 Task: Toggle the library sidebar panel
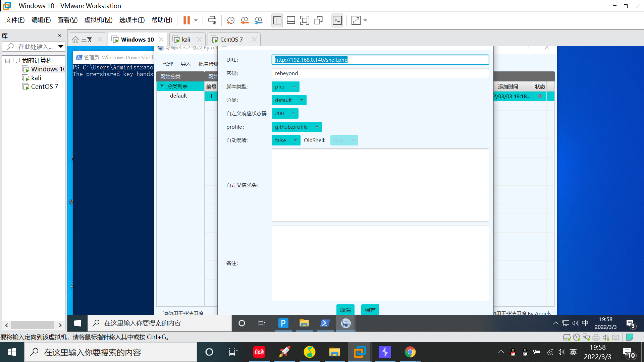(x=277, y=20)
